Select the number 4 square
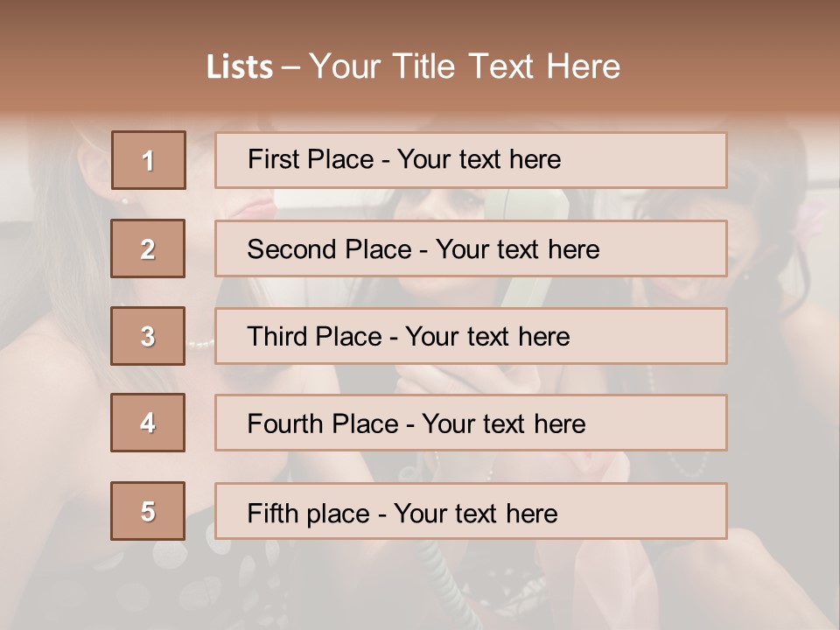This screenshot has width=840, height=630. 148,423
